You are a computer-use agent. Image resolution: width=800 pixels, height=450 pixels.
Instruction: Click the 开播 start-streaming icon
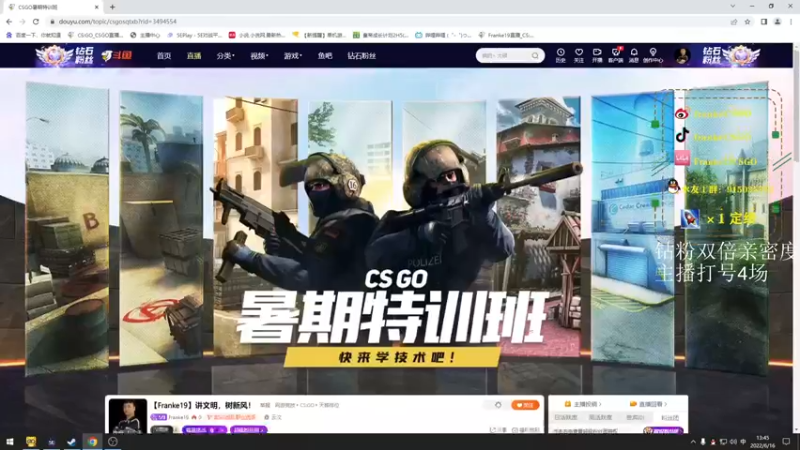[x=597, y=55]
